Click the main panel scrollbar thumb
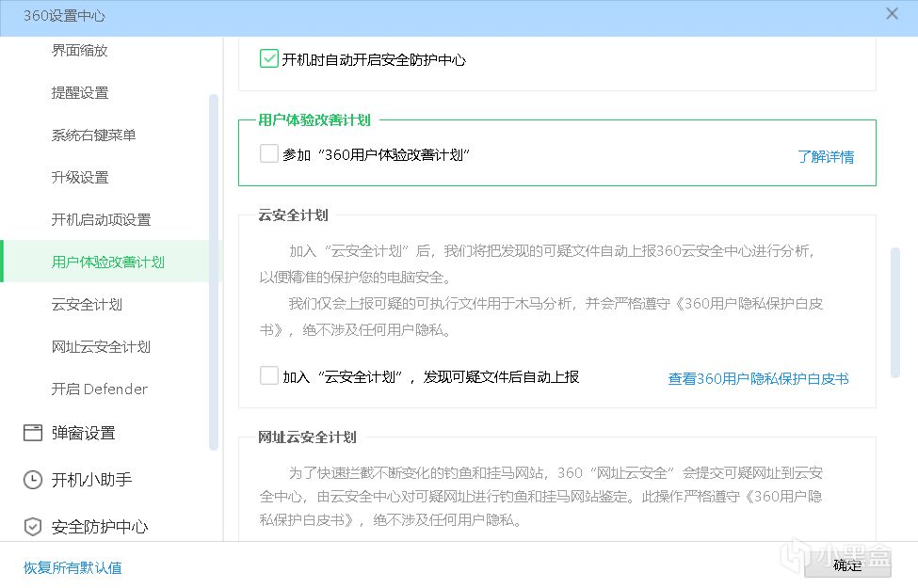Screen dimensions: 918x588 pos(895,313)
